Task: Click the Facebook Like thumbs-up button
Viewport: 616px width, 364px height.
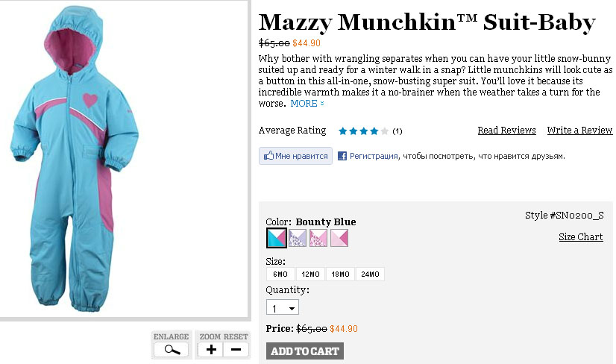Action: 295,156
